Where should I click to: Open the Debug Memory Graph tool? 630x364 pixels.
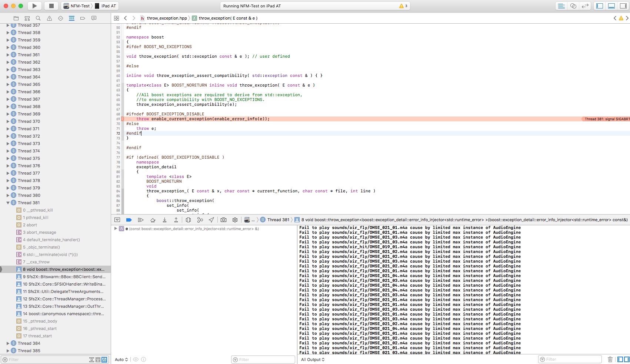(200, 220)
